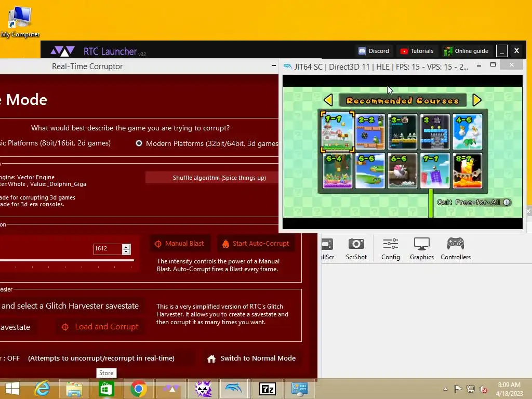Click Quit Free-for-All in the game

point(474,202)
